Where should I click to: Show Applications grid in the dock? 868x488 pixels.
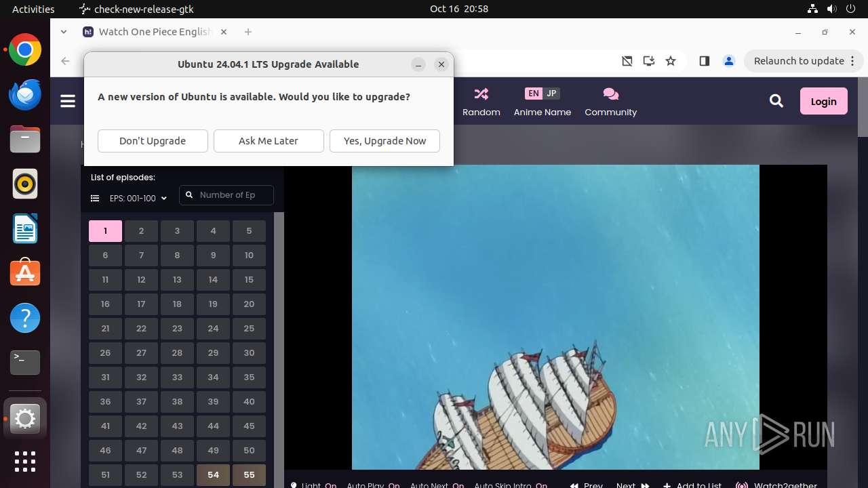(x=25, y=462)
